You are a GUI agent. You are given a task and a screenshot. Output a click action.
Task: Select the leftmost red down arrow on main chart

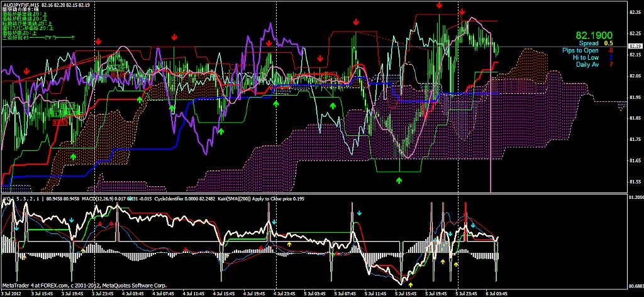[26, 71]
